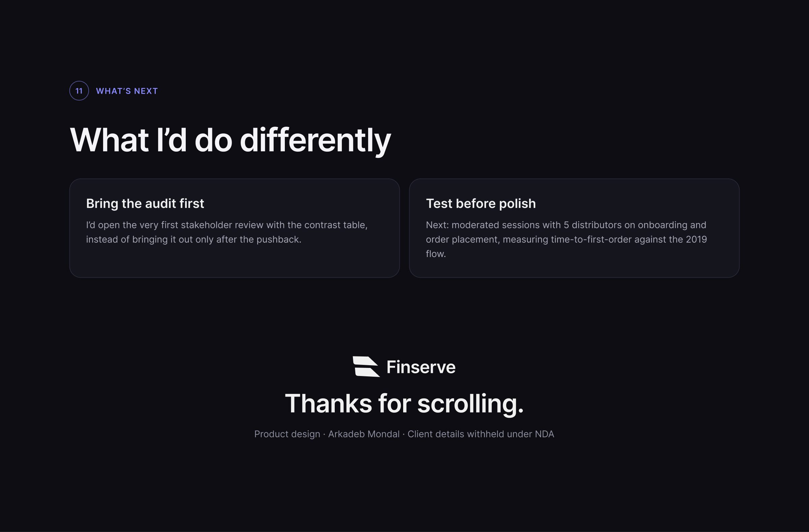Click the stakeholder review paragraph text
This screenshot has width=809, height=532.
click(227, 232)
